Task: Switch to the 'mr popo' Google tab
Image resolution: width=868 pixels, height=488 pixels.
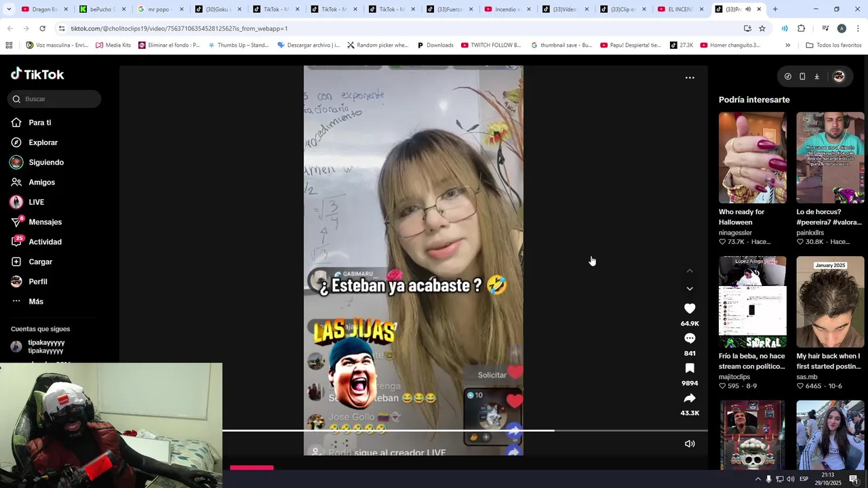Action: (159, 9)
